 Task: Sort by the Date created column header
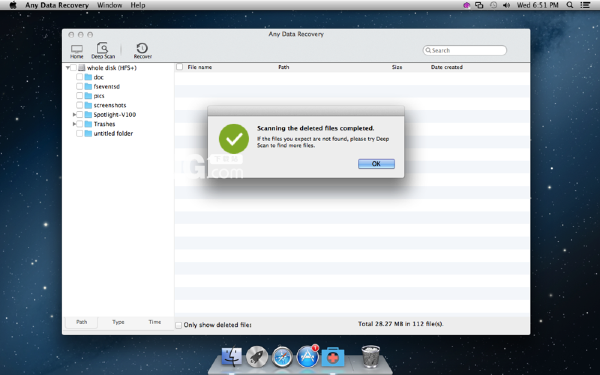pos(447,67)
